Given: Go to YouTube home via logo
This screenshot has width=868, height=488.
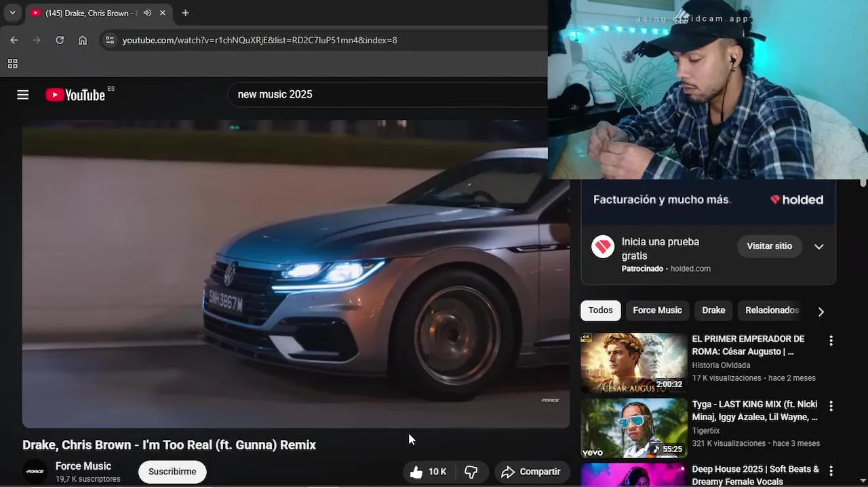Looking at the screenshot, I should point(75,95).
